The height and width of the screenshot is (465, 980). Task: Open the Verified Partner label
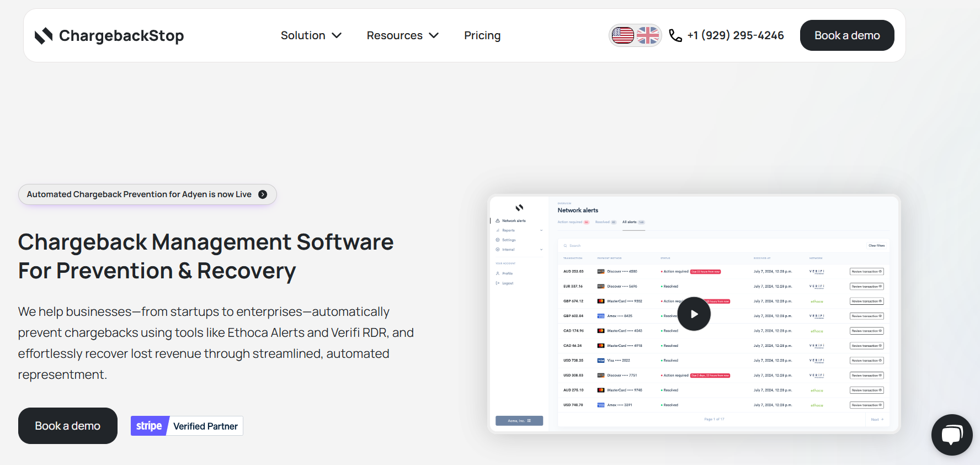click(205, 426)
